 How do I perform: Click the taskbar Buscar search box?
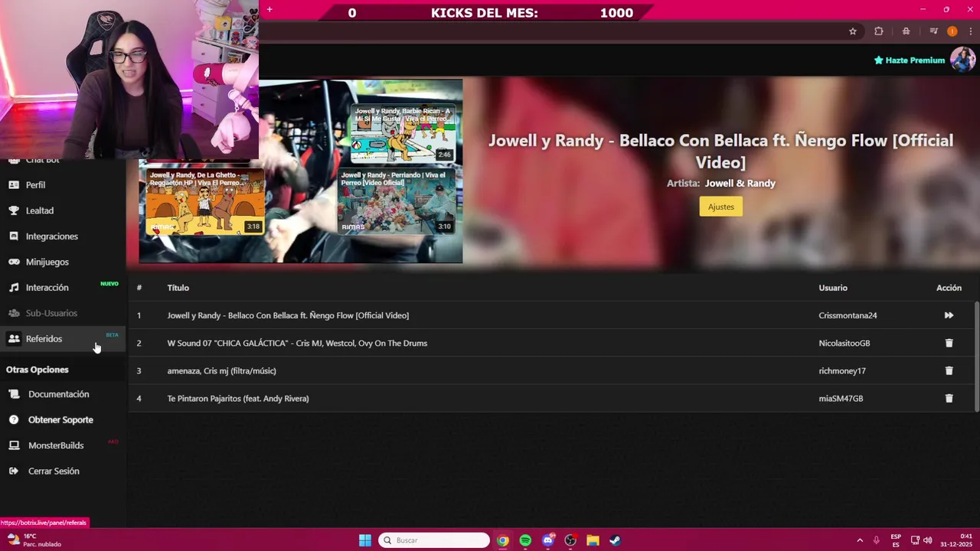tap(433, 540)
